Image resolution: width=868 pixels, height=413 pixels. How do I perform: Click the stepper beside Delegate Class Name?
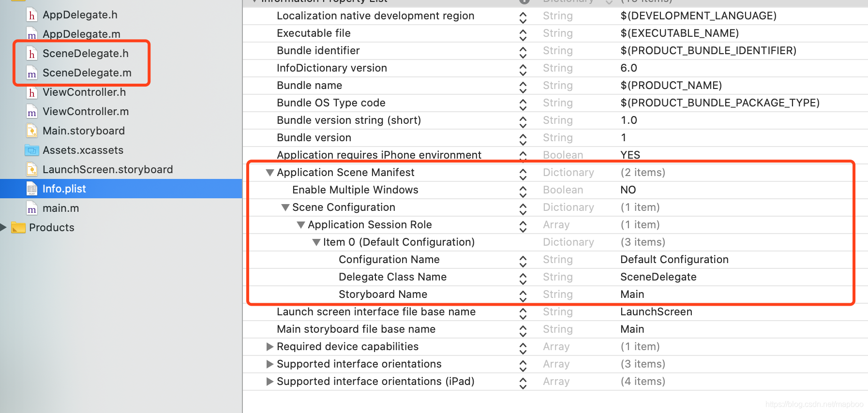click(x=523, y=278)
